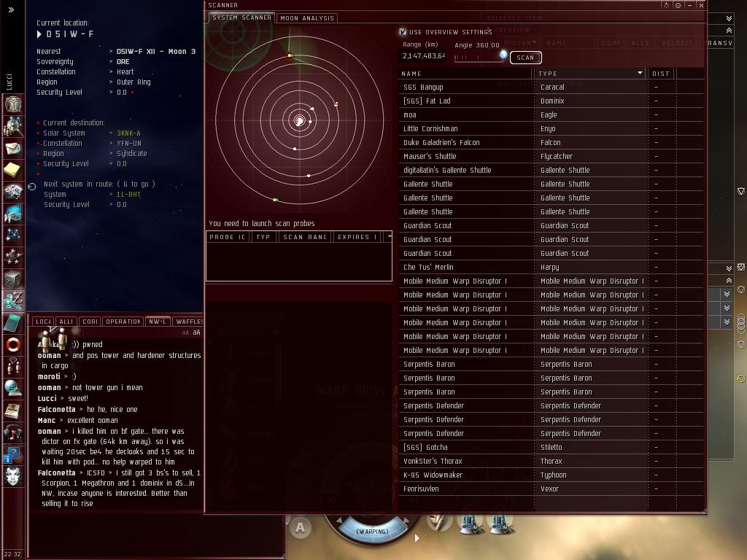Click larger aA font size toggle

[x=196, y=332]
